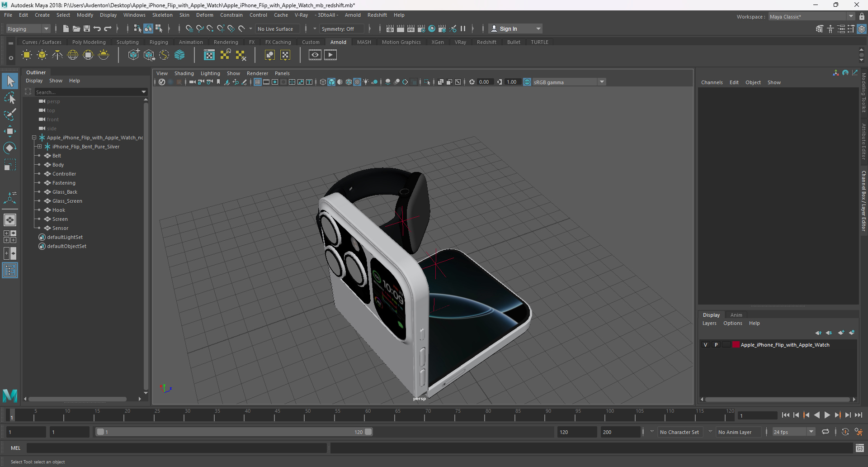Open the Skeleton menu
This screenshot has height=467, width=868.
tap(162, 15)
